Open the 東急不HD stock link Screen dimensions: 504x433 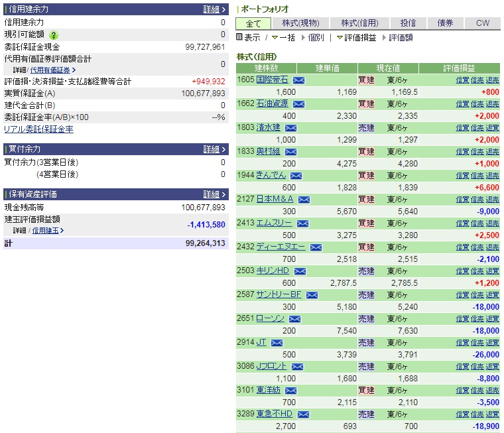click(274, 414)
